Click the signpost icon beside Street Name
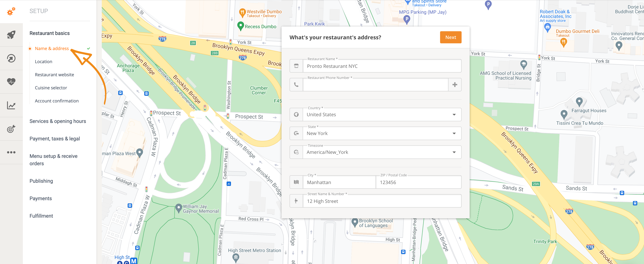Viewport: 644px width, 264px height. click(x=296, y=201)
